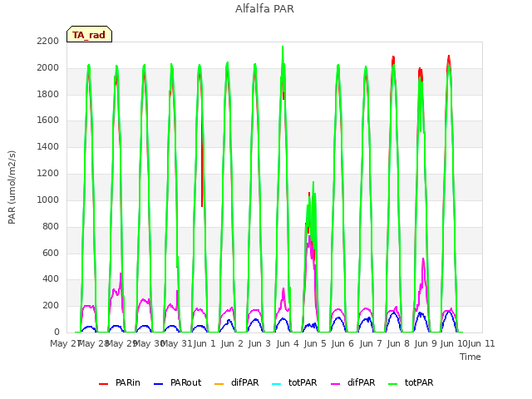This screenshot has height=399, width=532.
Task: Click the green totPAR spike on Jun 4
Action: (x=283, y=54)
